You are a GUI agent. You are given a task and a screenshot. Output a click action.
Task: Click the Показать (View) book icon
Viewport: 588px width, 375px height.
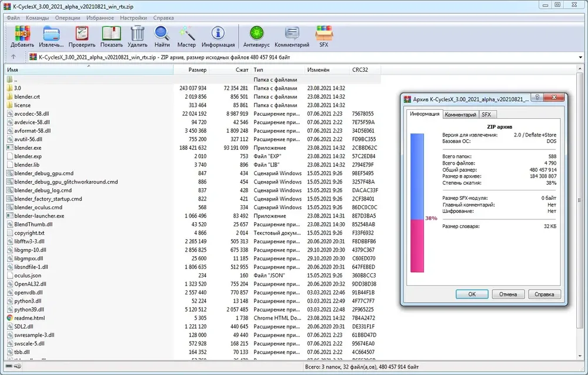[111, 34]
